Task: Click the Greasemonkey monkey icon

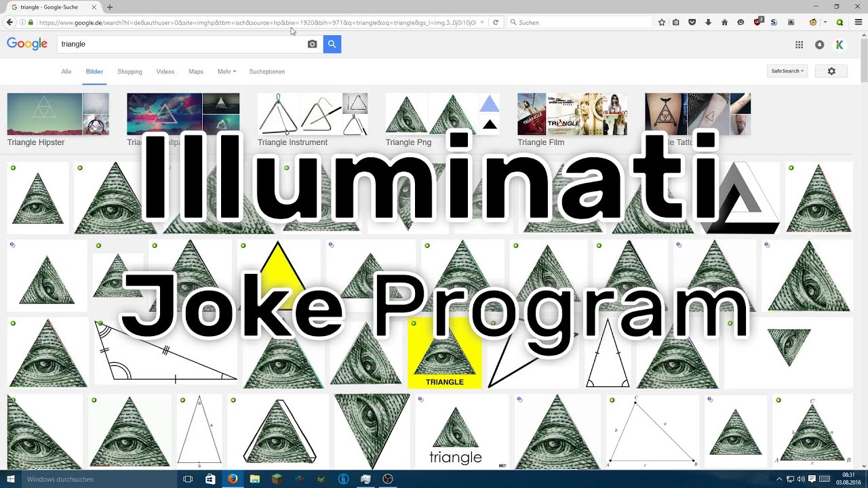Action: [813, 22]
